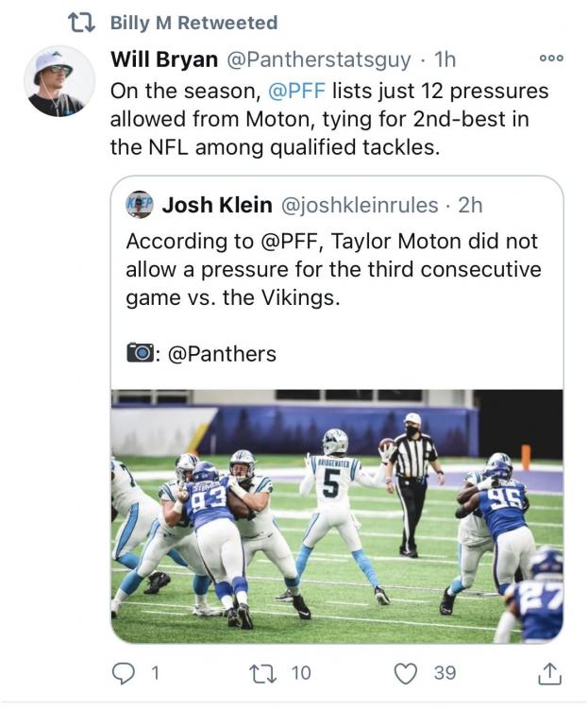Click the retweet count of 10
Screen dimensions: 588x708
[x=301, y=673]
